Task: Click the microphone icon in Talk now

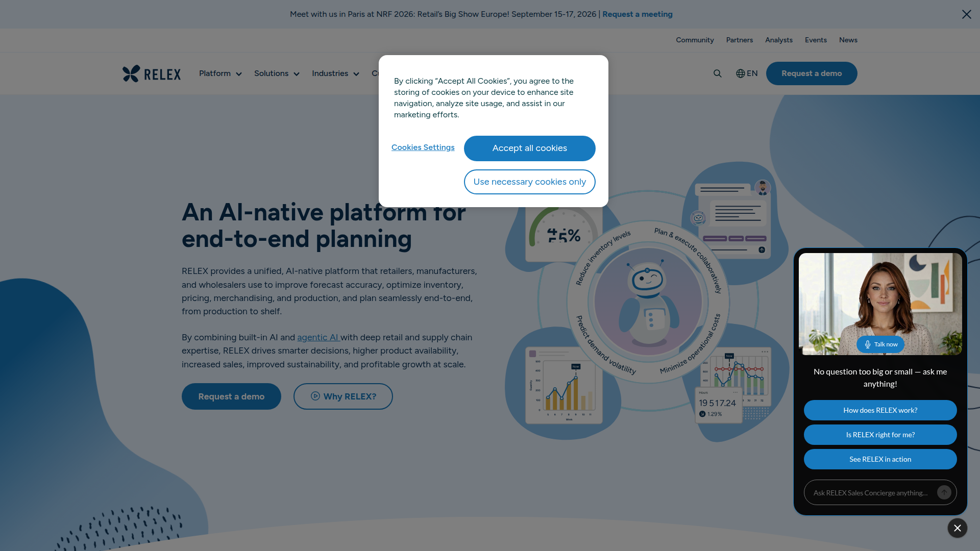Action: tap(868, 344)
